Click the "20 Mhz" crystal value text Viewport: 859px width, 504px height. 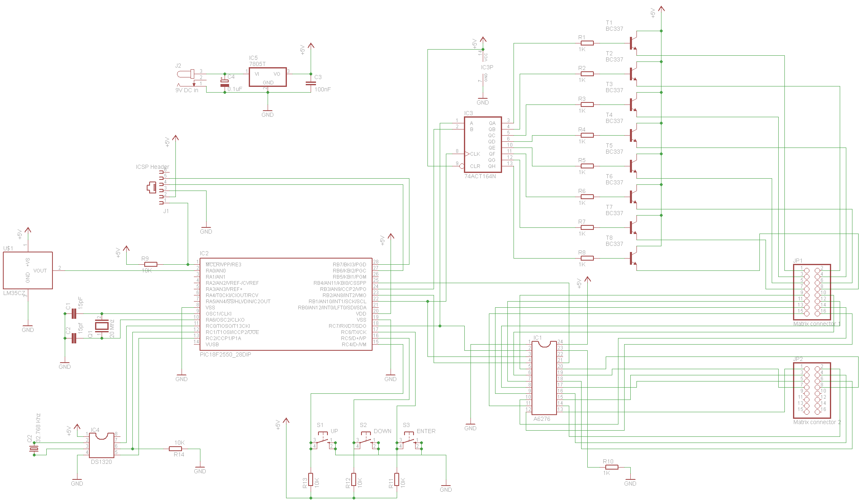coord(112,328)
